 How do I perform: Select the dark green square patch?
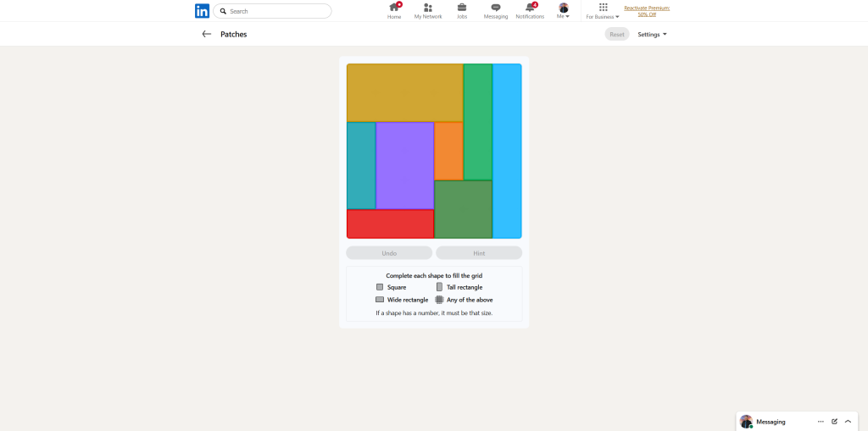pos(464,209)
